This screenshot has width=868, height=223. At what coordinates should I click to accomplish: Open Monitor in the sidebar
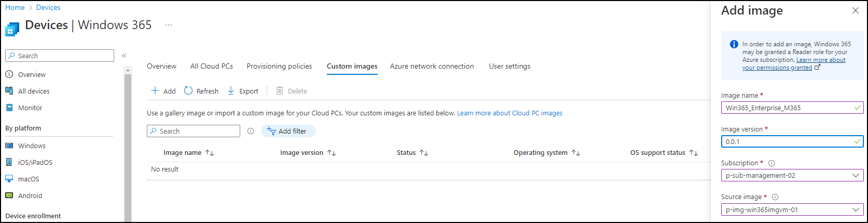(30, 108)
